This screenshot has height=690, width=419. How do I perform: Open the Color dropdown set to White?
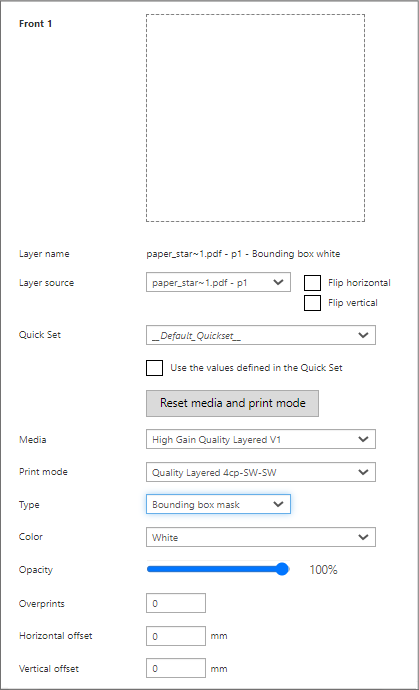tap(261, 537)
